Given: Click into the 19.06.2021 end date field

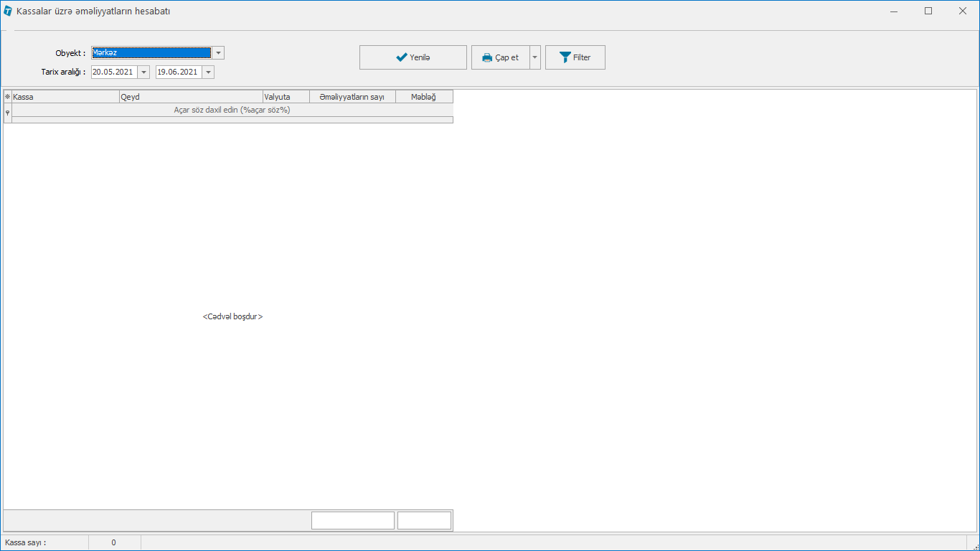Looking at the screenshot, I should tap(177, 72).
